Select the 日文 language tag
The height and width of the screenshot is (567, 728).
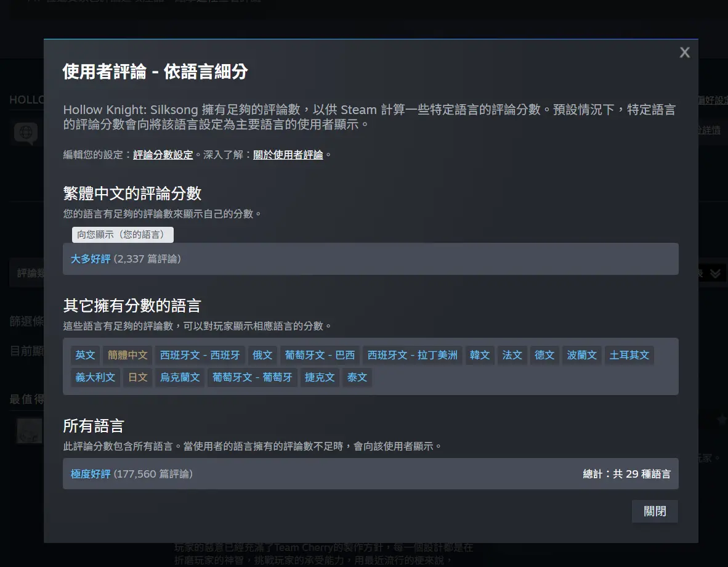(x=138, y=377)
